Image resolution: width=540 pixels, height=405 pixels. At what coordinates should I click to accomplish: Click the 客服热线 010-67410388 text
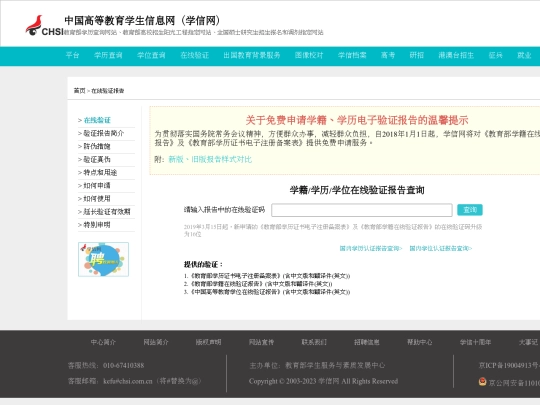click(106, 365)
